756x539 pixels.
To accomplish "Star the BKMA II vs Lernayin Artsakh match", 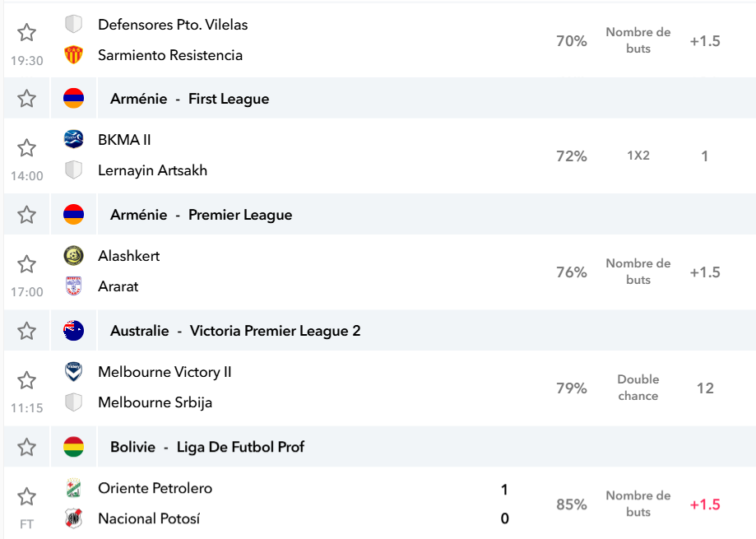I will 26,148.
